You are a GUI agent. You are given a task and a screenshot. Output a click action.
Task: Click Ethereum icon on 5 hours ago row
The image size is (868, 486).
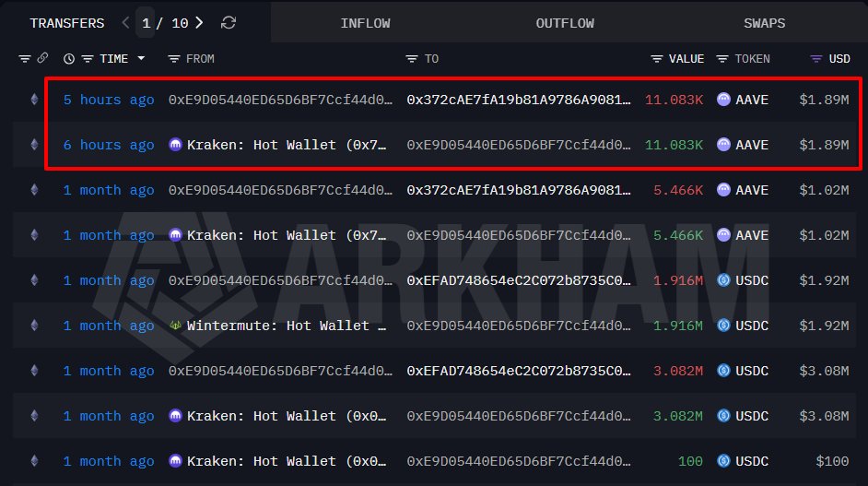click(x=34, y=100)
